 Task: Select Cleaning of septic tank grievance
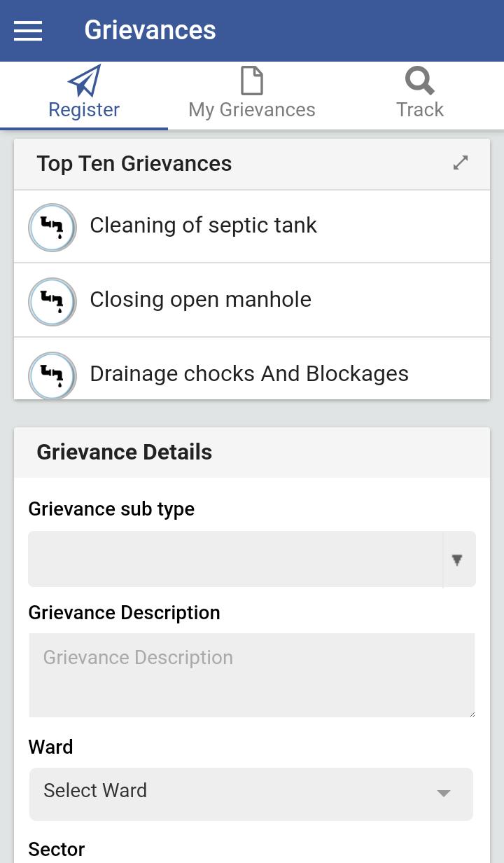coord(252,226)
